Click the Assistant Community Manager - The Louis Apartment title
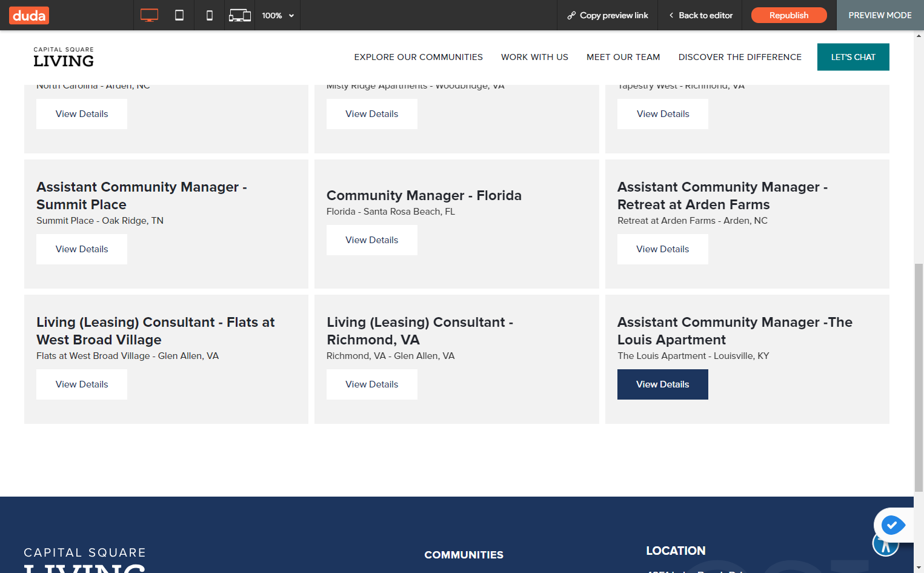This screenshot has height=573, width=924. pyautogui.click(x=735, y=331)
